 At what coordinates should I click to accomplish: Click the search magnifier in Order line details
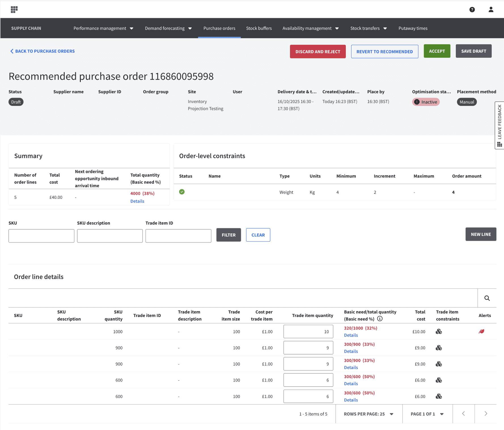click(487, 298)
